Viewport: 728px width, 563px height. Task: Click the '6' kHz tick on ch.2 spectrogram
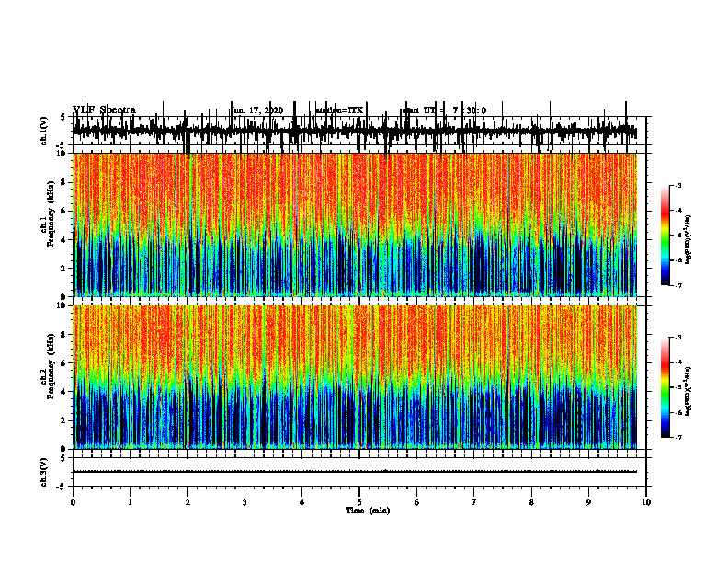pyautogui.click(x=64, y=363)
